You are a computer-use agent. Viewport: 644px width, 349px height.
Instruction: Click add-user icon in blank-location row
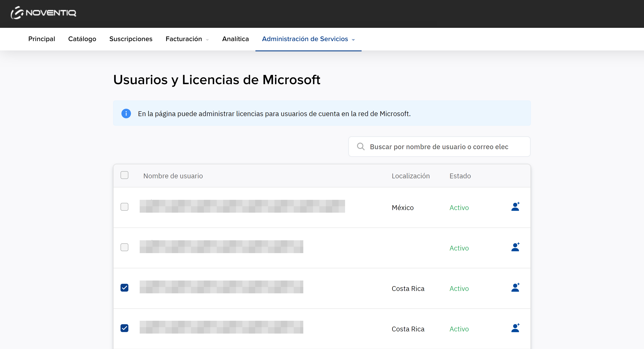pos(515,247)
